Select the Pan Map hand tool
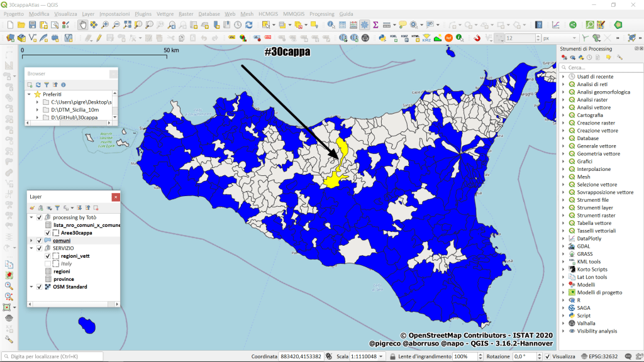 pyautogui.click(x=83, y=25)
